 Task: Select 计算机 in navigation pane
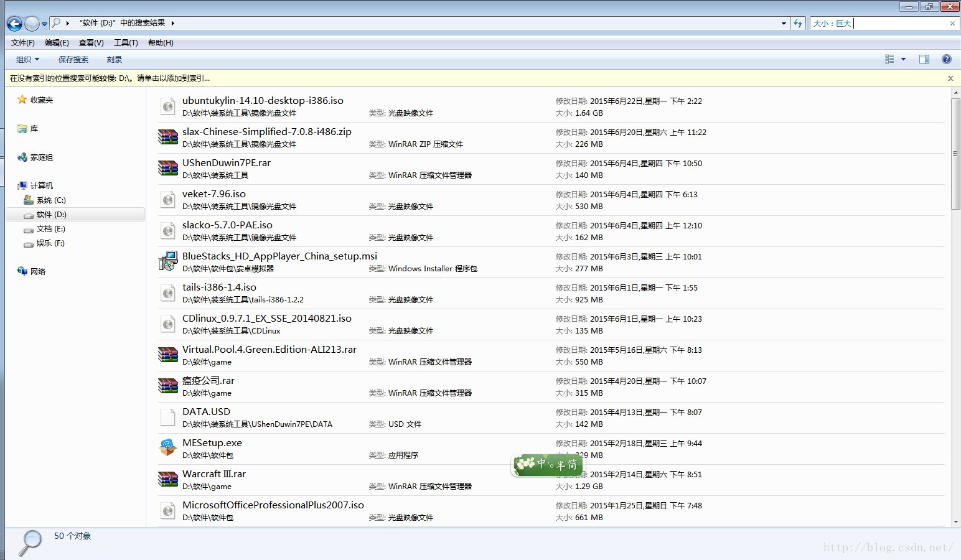(x=35, y=185)
